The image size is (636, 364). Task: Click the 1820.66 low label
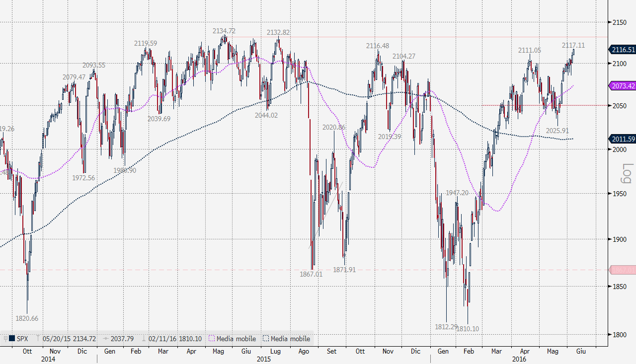point(27,318)
